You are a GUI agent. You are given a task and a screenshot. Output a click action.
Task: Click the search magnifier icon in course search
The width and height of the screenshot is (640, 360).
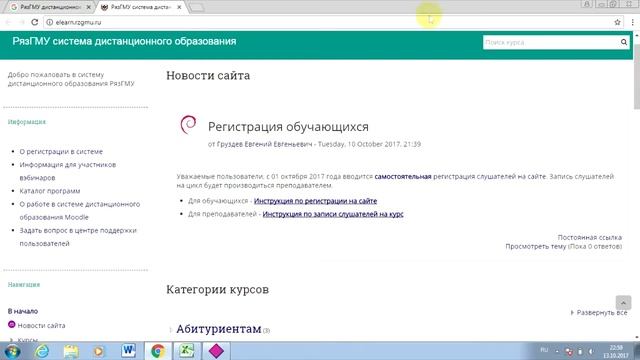coord(624,42)
